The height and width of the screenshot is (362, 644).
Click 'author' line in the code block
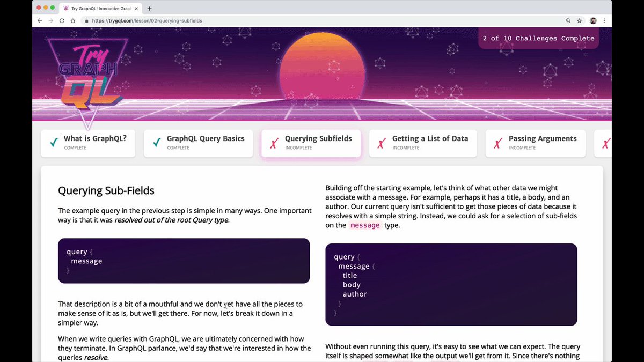[355, 294]
